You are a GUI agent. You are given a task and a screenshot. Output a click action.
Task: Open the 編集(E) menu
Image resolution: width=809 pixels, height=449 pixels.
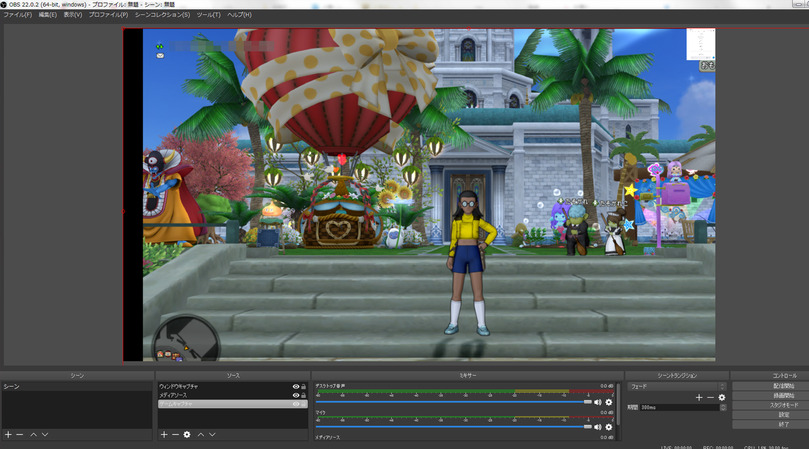(47, 15)
